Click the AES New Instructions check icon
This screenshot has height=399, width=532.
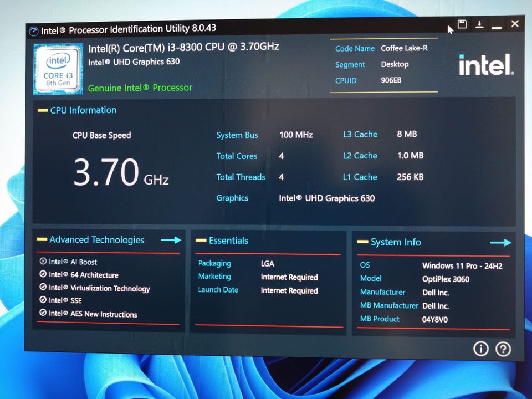pyautogui.click(x=43, y=313)
